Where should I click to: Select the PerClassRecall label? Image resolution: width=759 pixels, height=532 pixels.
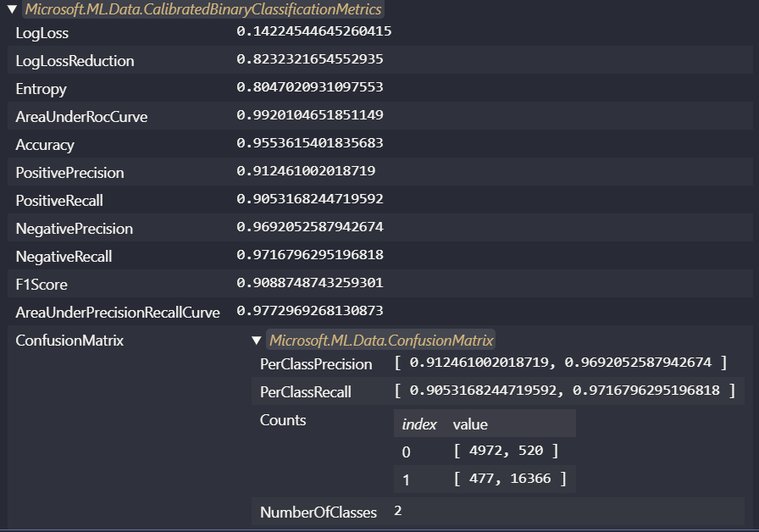[x=306, y=392]
